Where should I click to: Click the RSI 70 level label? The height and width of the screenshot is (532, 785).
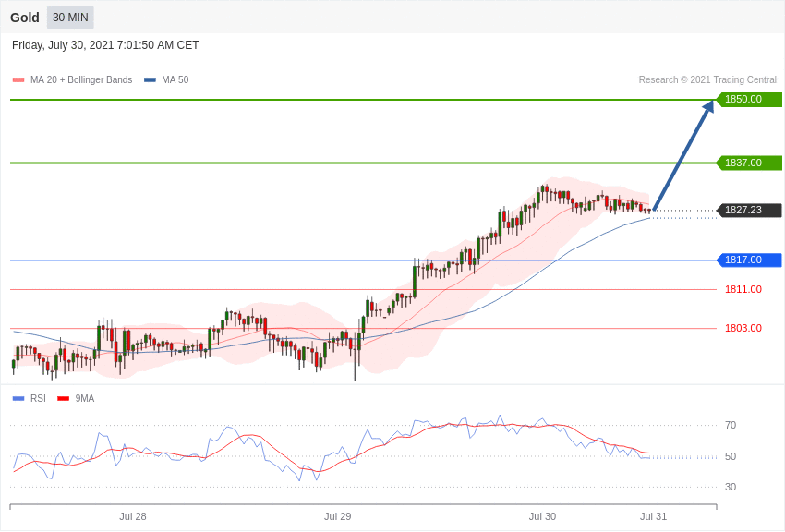tap(731, 425)
